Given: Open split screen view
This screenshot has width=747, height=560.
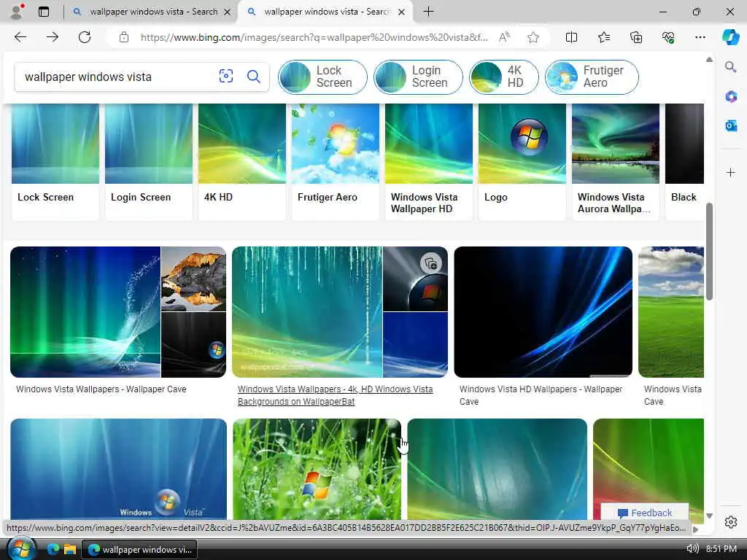Looking at the screenshot, I should 571,37.
